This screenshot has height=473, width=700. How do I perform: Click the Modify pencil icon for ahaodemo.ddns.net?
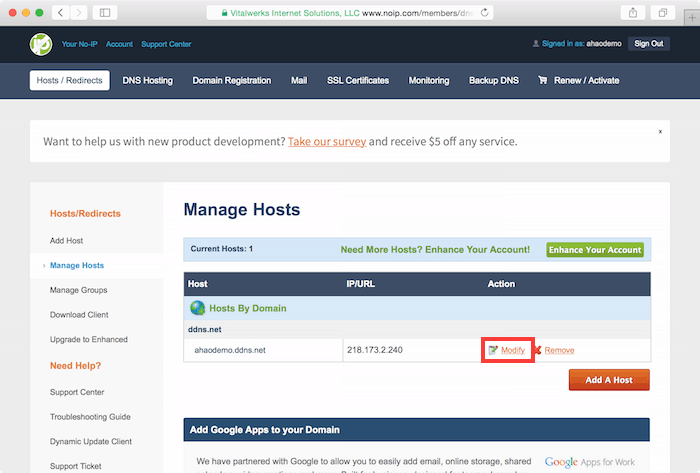point(493,350)
